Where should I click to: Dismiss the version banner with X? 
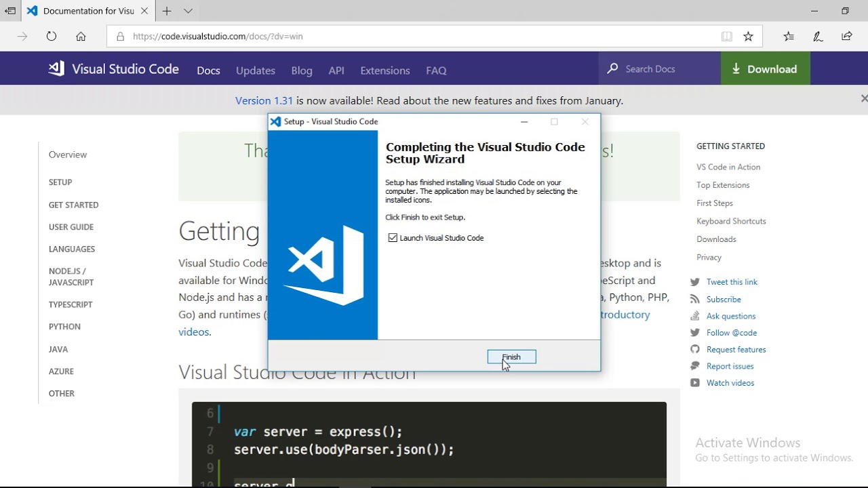pyautogui.click(x=863, y=98)
